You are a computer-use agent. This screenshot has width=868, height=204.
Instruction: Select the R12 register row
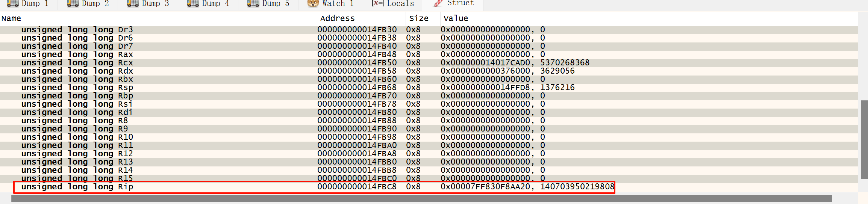pos(429,154)
